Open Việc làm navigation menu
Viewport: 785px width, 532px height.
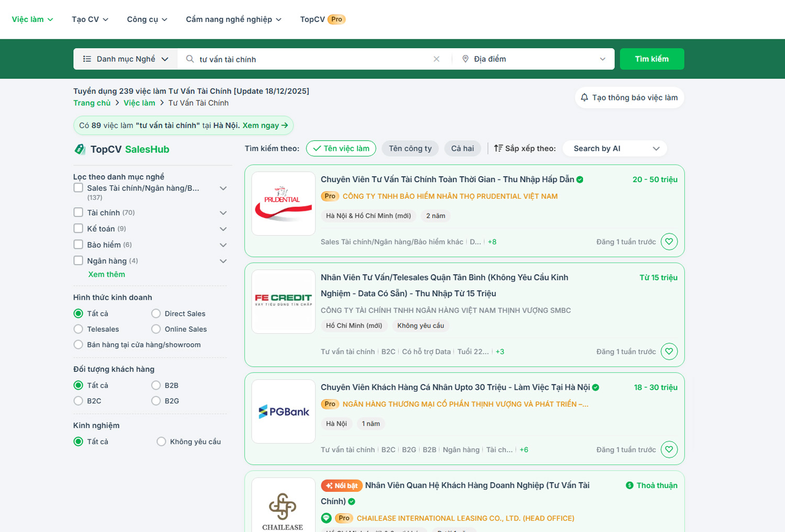[32, 19]
